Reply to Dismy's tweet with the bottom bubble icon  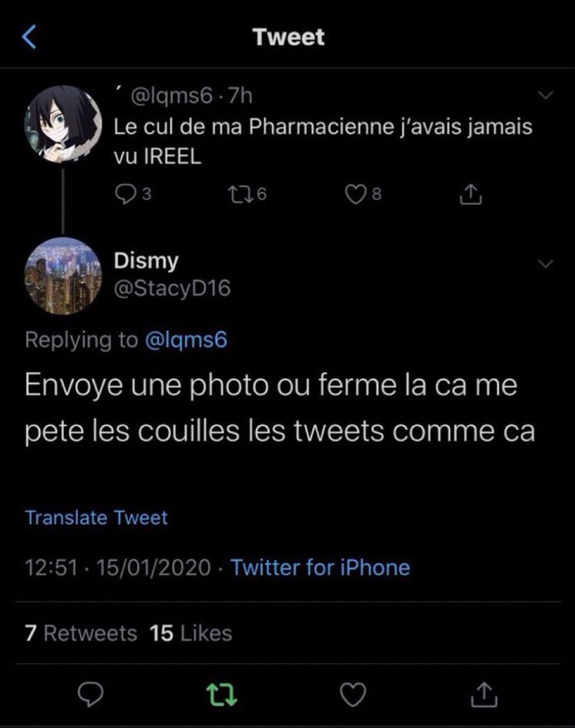(90, 695)
